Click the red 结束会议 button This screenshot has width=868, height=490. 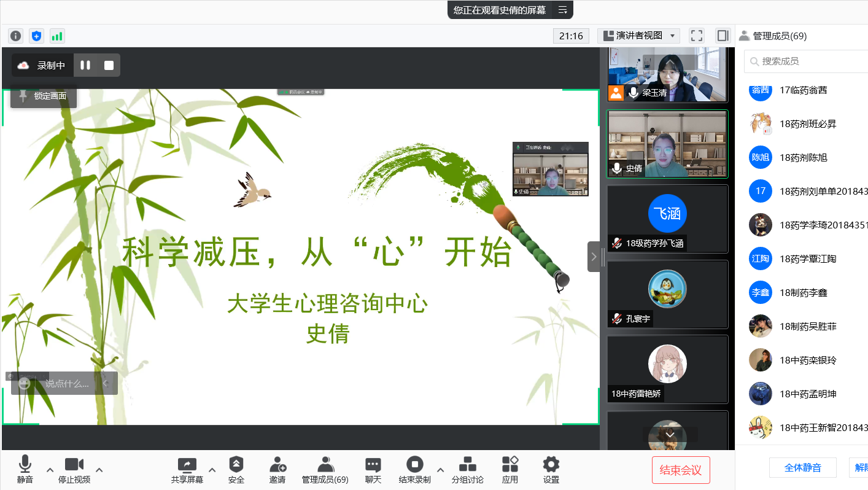coord(680,470)
